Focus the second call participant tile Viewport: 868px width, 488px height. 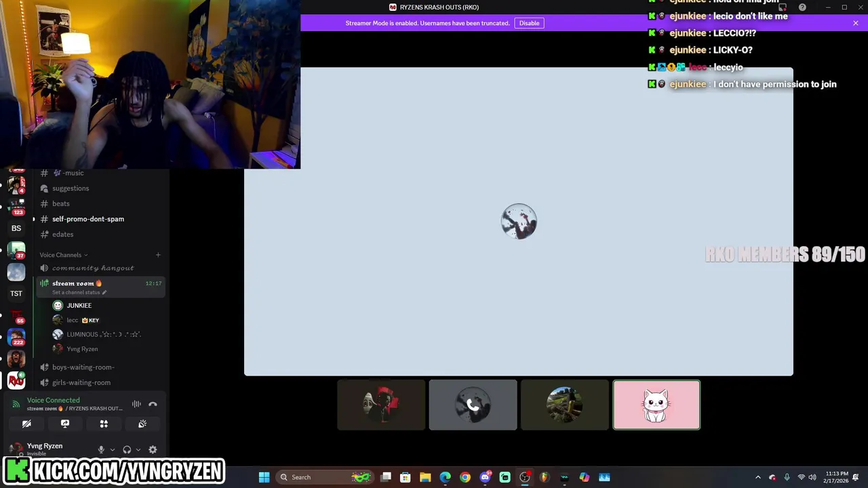(x=473, y=405)
